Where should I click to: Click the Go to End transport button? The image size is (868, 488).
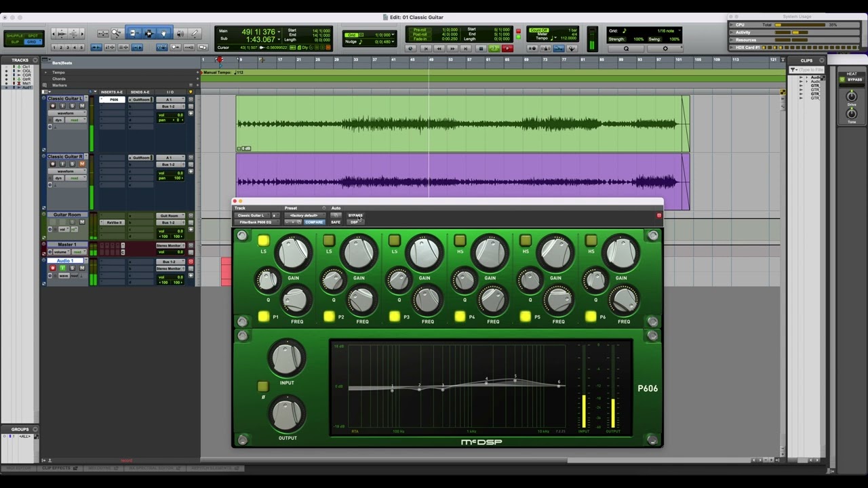(465, 48)
